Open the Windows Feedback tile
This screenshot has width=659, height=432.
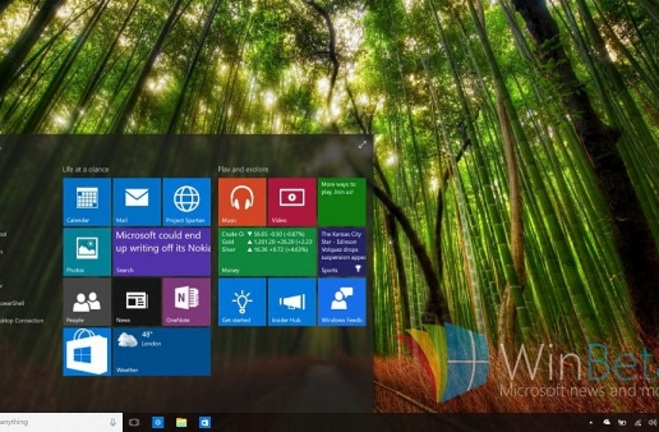point(342,302)
